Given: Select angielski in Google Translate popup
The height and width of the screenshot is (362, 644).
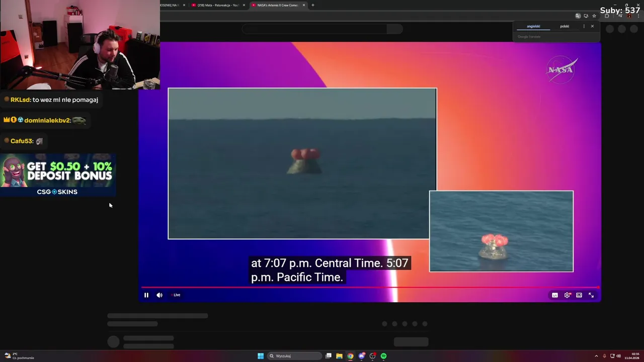Looking at the screenshot, I should tap(533, 26).
